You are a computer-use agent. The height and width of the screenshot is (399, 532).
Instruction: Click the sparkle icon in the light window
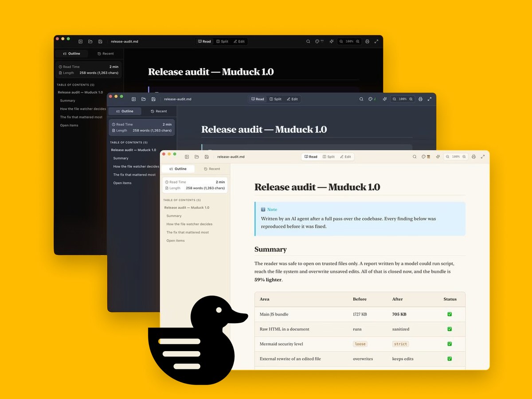tap(438, 156)
